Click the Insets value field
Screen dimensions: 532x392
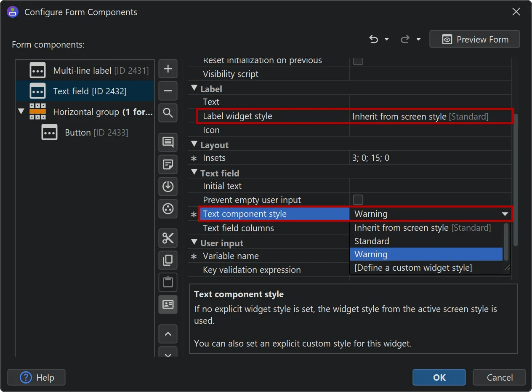coord(429,158)
